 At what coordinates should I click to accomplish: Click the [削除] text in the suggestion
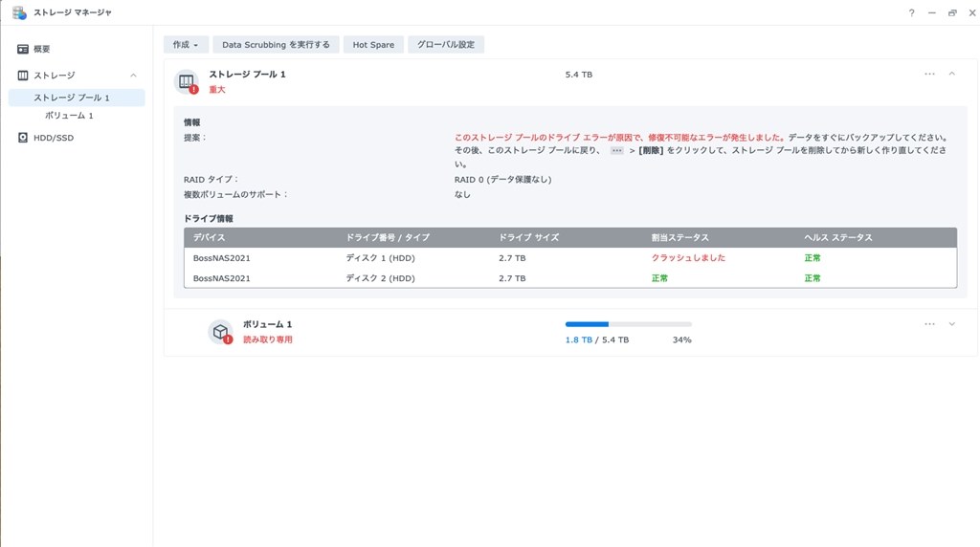click(x=651, y=150)
